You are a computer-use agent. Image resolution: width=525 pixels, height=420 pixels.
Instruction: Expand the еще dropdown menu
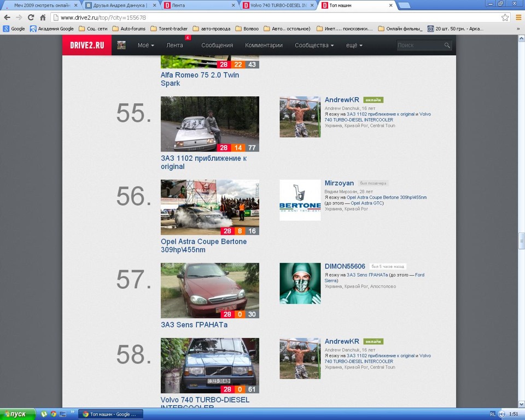[354, 45]
